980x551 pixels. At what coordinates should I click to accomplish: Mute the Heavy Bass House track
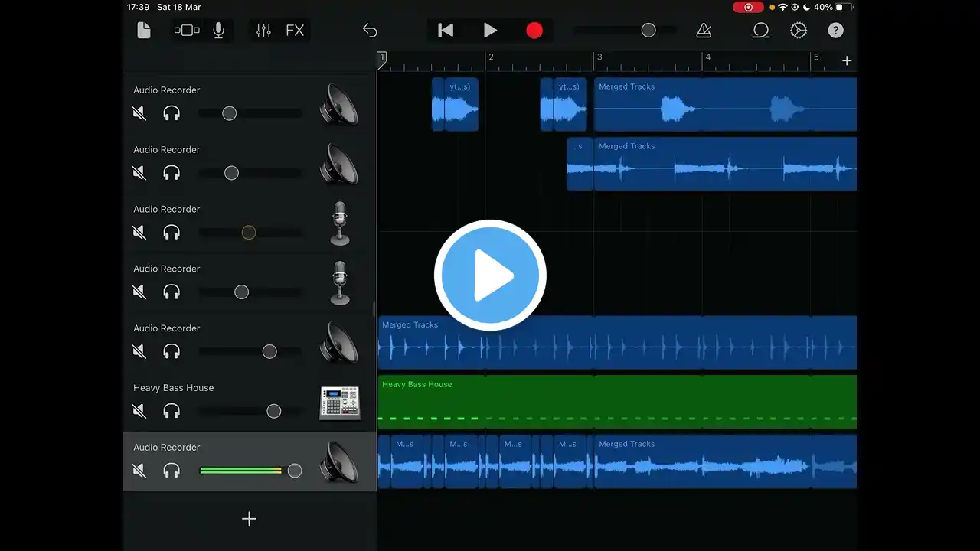coord(139,411)
